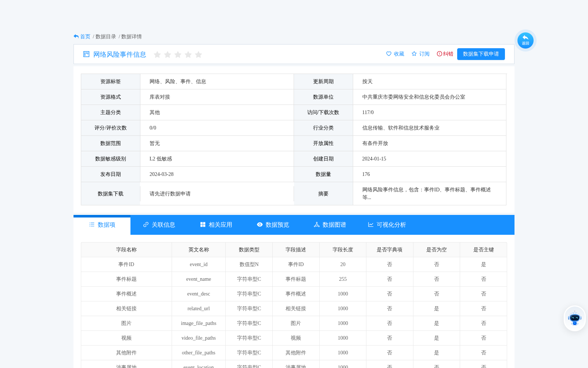588x368 pixels.
Task: Open the 可视化分析 tab
Action: point(387,225)
